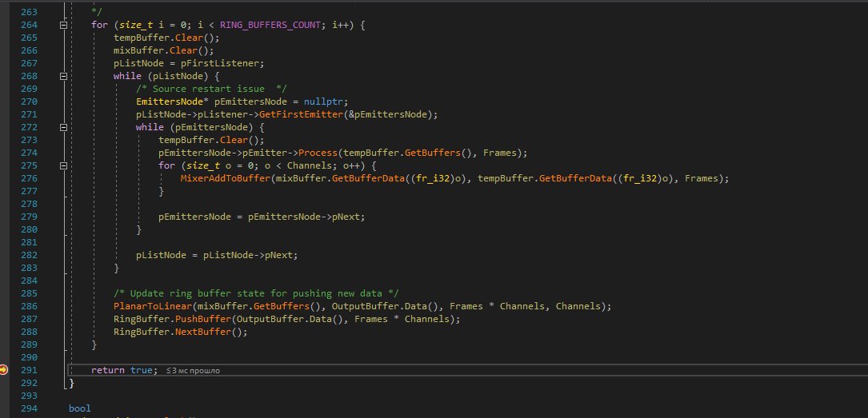The image size is (868, 418).
Task: Click line number 291 in the gutter
Action: click(29, 370)
